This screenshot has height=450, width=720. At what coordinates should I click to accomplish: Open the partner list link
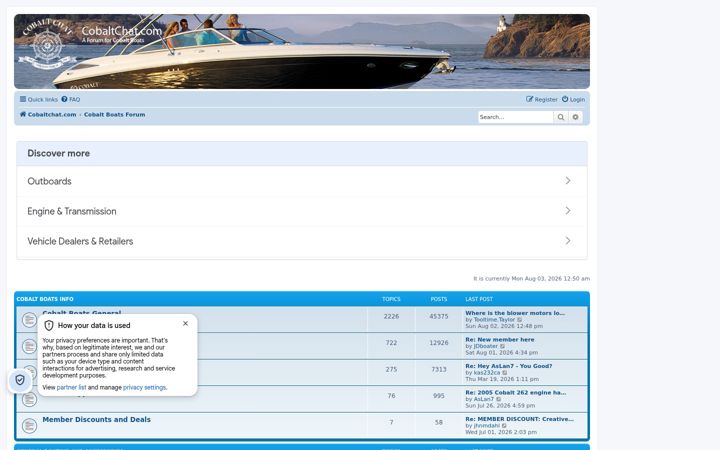pyautogui.click(x=71, y=388)
